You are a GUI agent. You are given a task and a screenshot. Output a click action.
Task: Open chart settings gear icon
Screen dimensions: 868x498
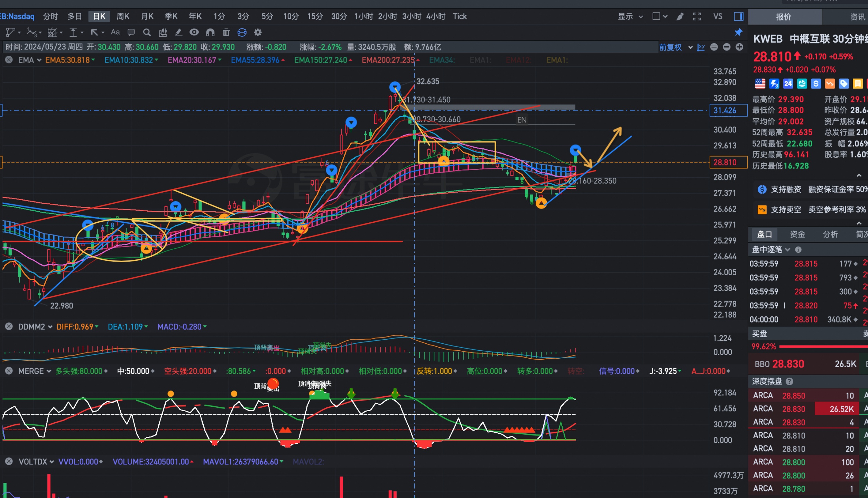[x=258, y=33]
